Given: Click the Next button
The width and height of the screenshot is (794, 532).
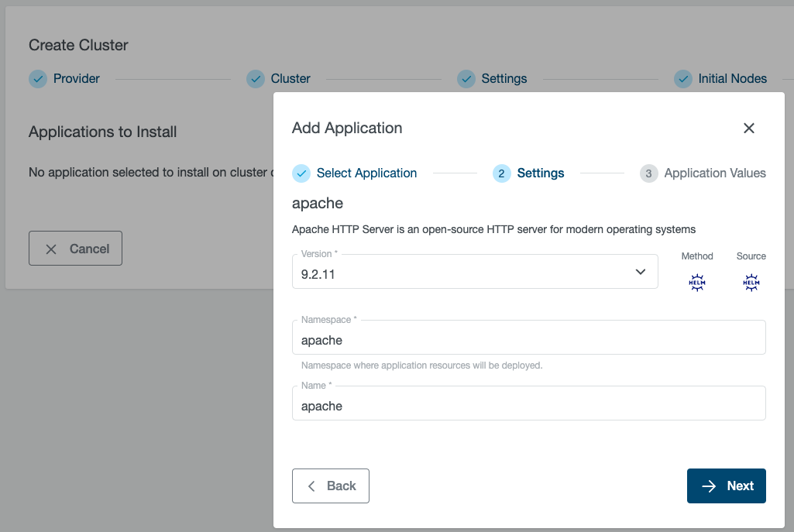Looking at the screenshot, I should click(726, 486).
